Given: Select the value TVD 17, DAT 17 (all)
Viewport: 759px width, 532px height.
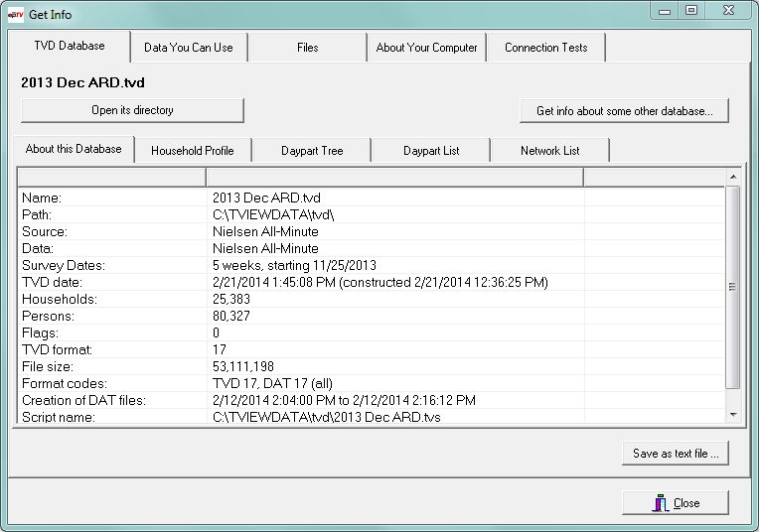Looking at the screenshot, I should click(x=272, y=383).
